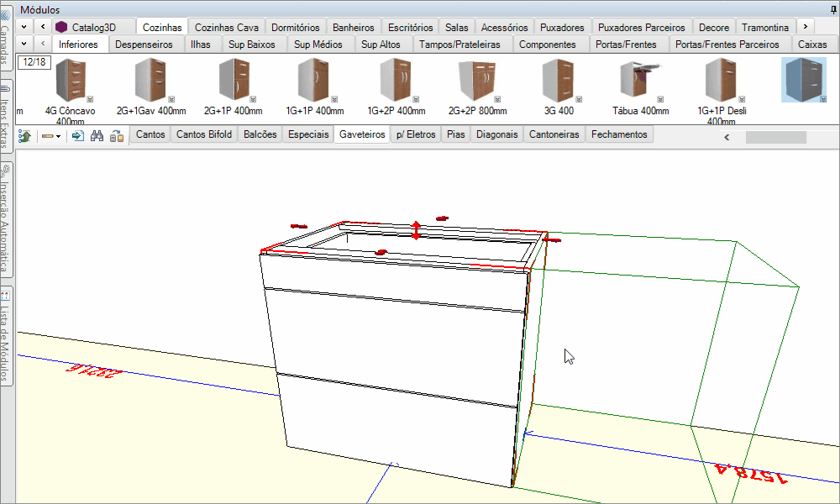Click the purple Catalog3D icon

[x=61, y=28]
